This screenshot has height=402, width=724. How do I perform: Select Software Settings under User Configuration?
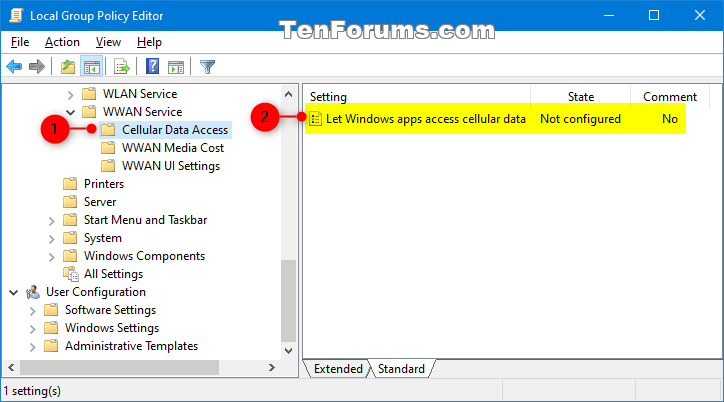pos(110,310)
